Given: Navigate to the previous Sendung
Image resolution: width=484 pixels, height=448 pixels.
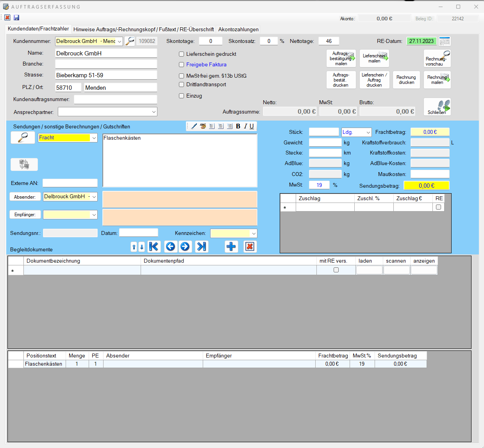Looking at the screenshot, I should [170, 246].
